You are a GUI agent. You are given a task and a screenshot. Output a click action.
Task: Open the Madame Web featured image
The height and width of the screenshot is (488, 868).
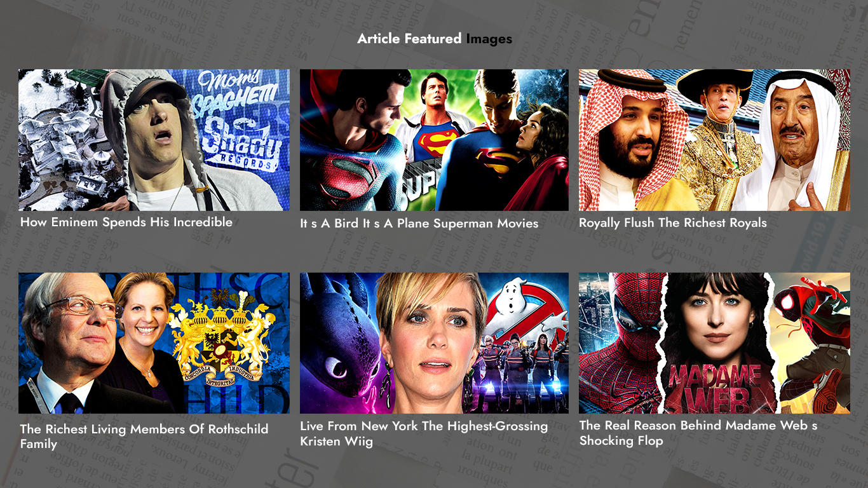[714, 343]
